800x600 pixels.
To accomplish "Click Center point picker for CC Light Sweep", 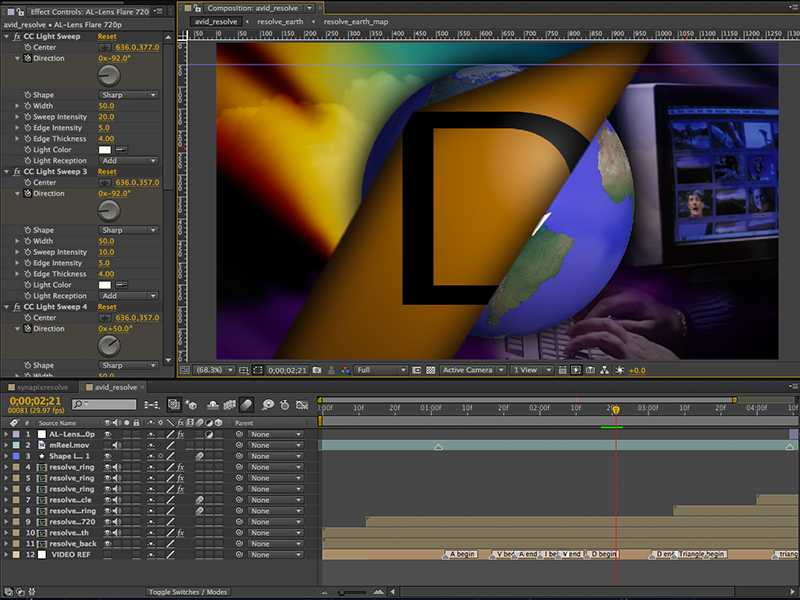I will [x=105, y=47].
